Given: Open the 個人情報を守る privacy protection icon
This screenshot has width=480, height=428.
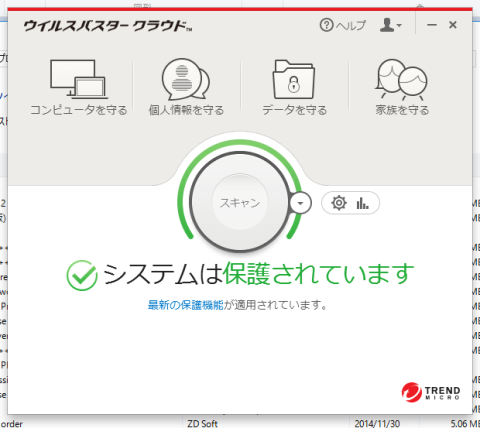Looking at the screenshot, I should [186, 79].
